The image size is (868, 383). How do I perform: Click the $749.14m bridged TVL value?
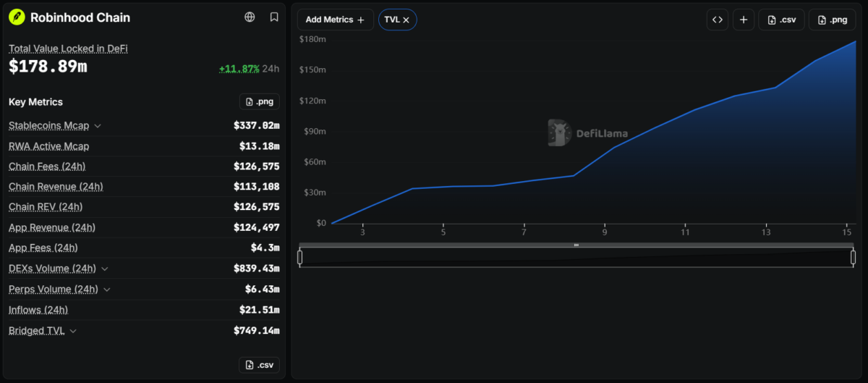257,330
